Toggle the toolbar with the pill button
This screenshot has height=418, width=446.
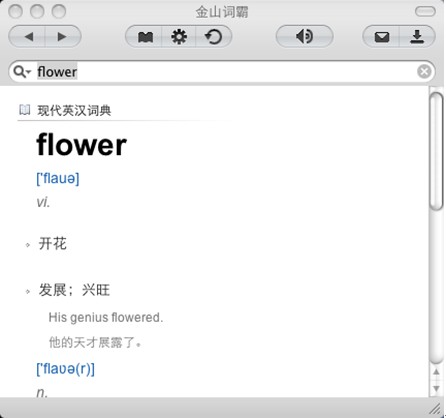pos(425,12)
